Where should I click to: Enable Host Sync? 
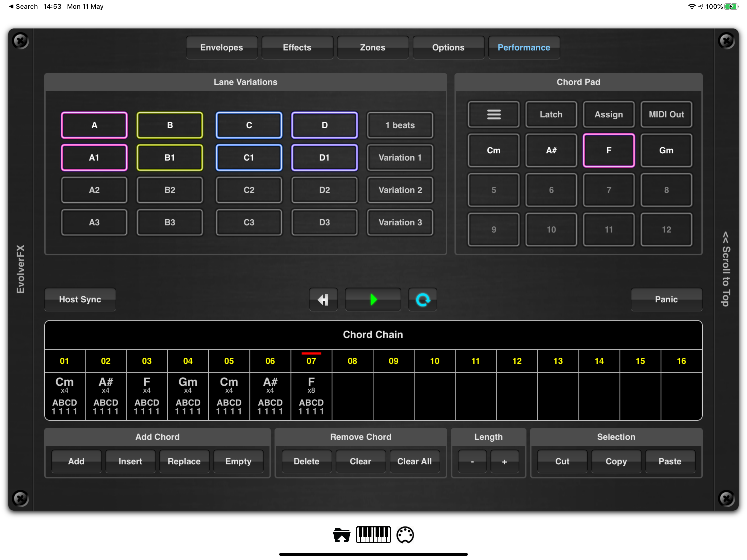coord(80,299)
